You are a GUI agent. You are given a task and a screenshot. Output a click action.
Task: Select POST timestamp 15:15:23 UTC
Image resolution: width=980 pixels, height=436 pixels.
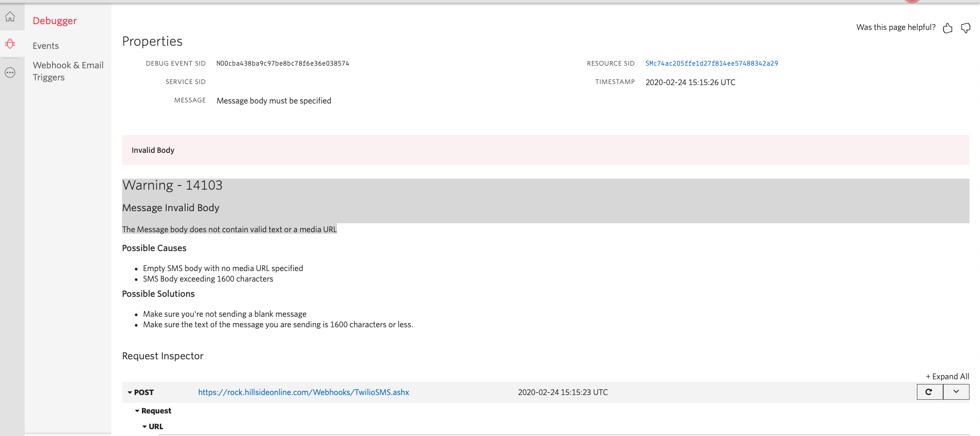point(563,392)
